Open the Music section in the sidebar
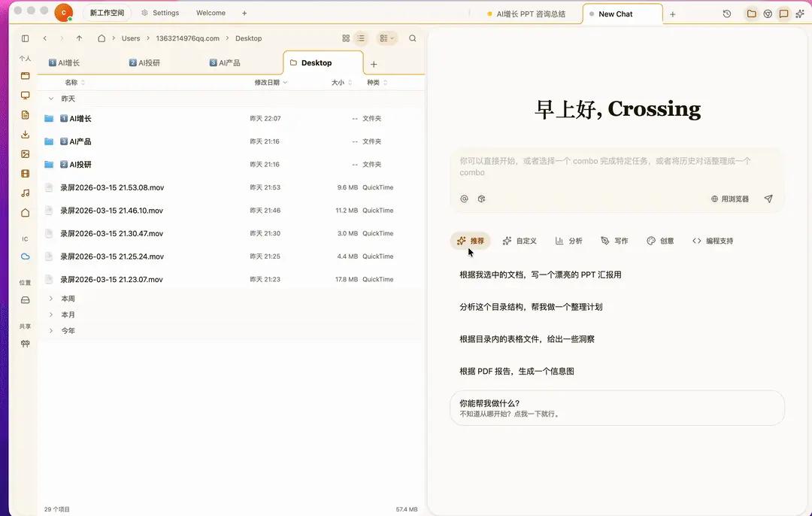The width and height of the screenshot is (812, 516). tap(25, 193)
